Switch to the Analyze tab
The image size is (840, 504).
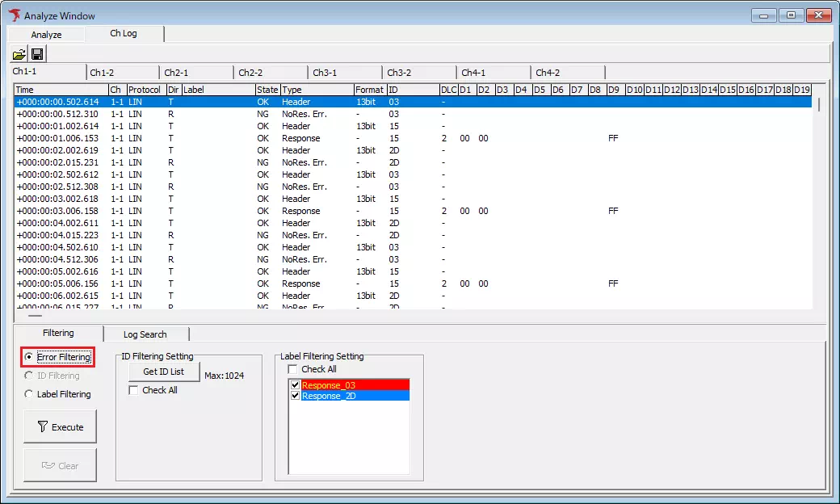[x=45, y=34]
